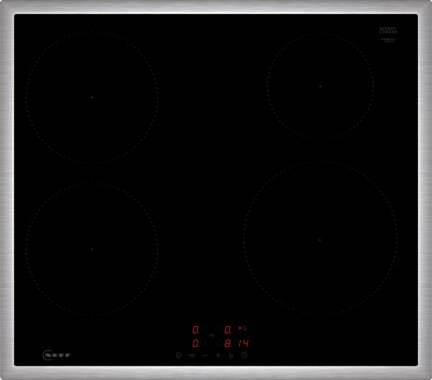Tap the plus symbol to raise heat
The height and width of the screenshot is (380, 432).
pos(218,355)
